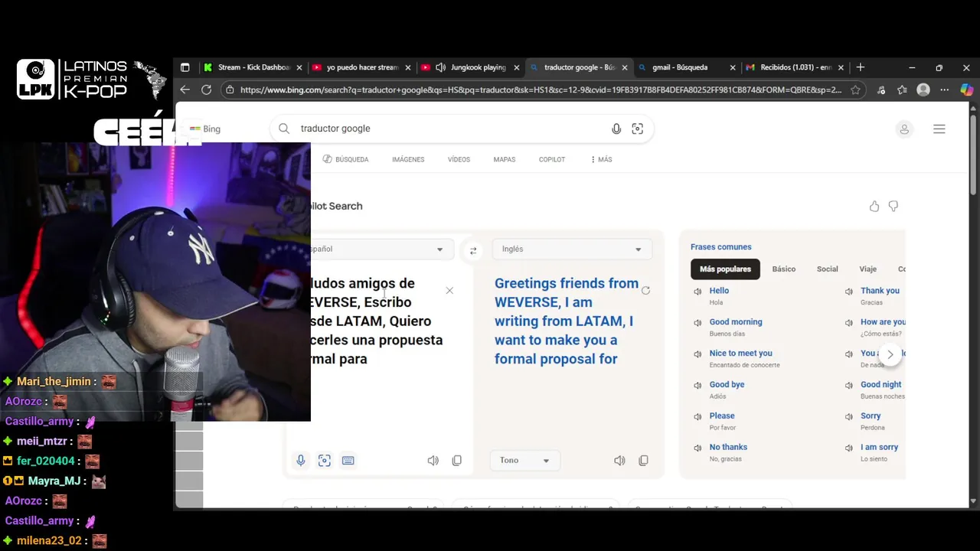Open visual search camera icon
This screenshot has width=980, height=551.
point(637,129)
